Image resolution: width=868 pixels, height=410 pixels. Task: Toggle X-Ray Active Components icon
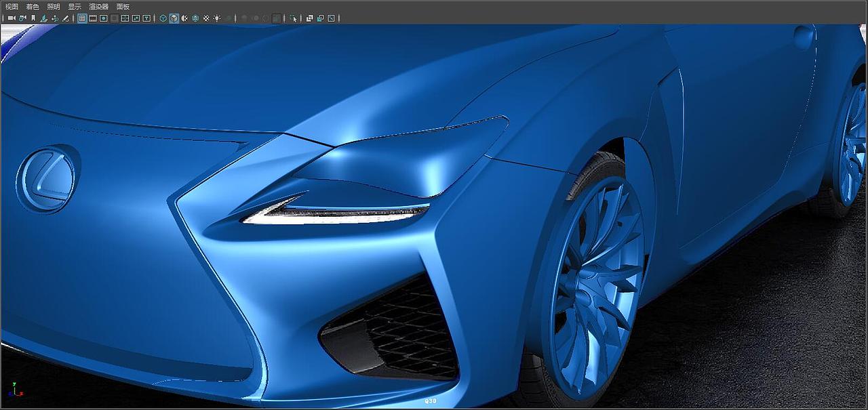[x=321, y=18]
